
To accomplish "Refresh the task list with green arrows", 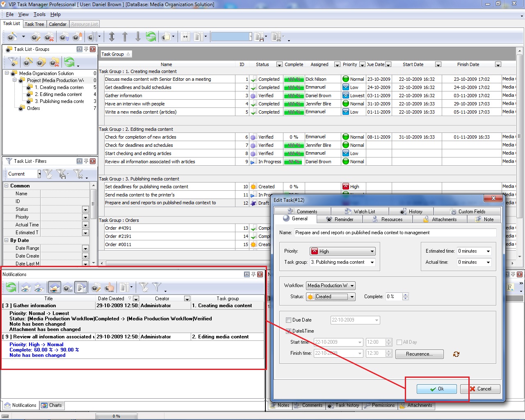I will click(151, 37).
